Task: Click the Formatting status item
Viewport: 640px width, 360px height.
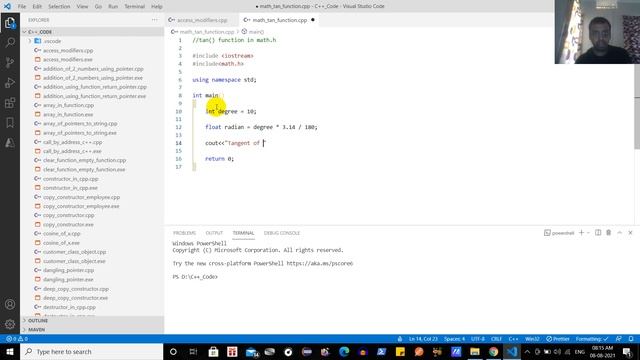Action: pos(592,339)
